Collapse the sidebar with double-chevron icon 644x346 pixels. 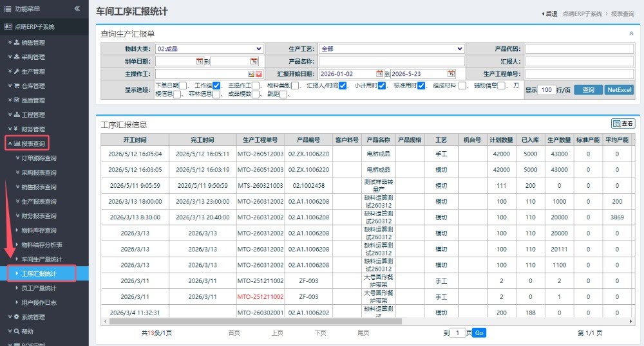pyautogui.click(x=77, y=8)
